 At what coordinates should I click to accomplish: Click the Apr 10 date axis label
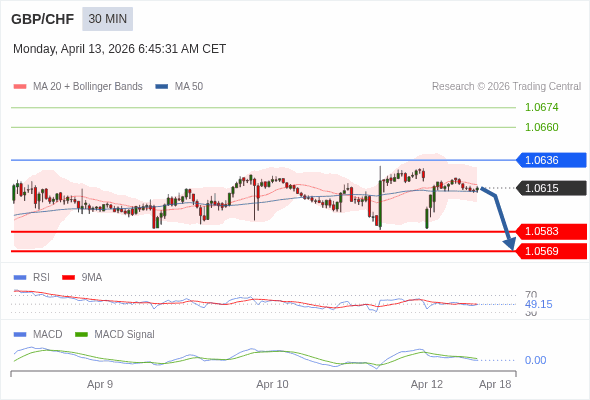(272, 385)
